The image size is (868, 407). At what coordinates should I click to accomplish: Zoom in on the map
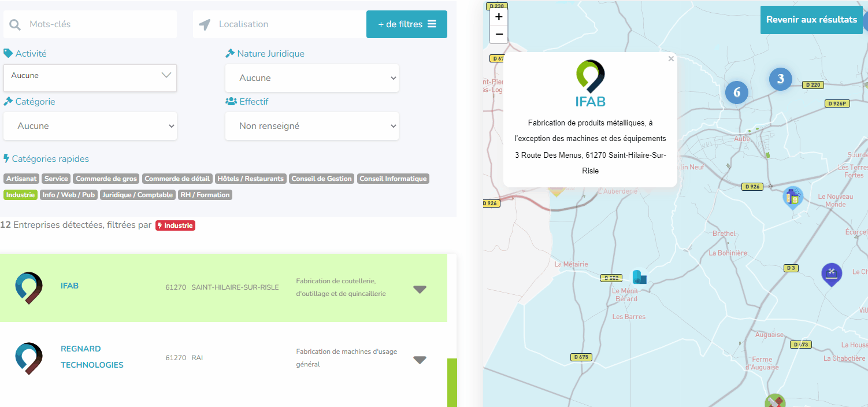pos(499,17)
